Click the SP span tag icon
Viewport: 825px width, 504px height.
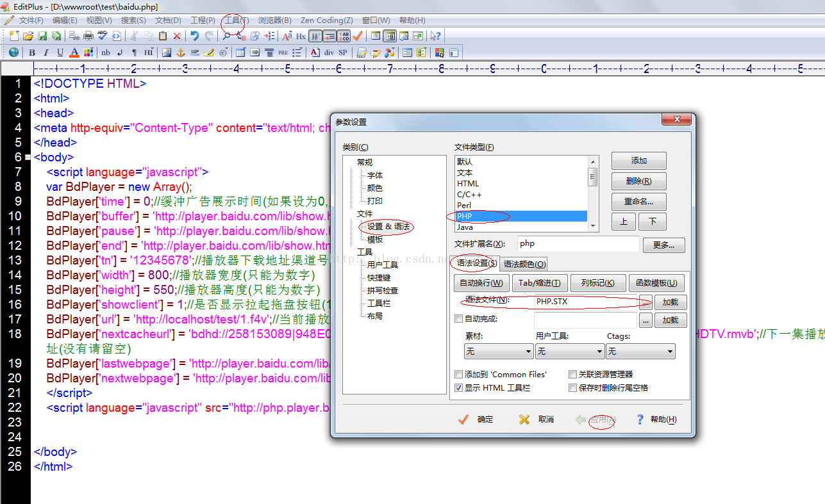coord(343,52)
